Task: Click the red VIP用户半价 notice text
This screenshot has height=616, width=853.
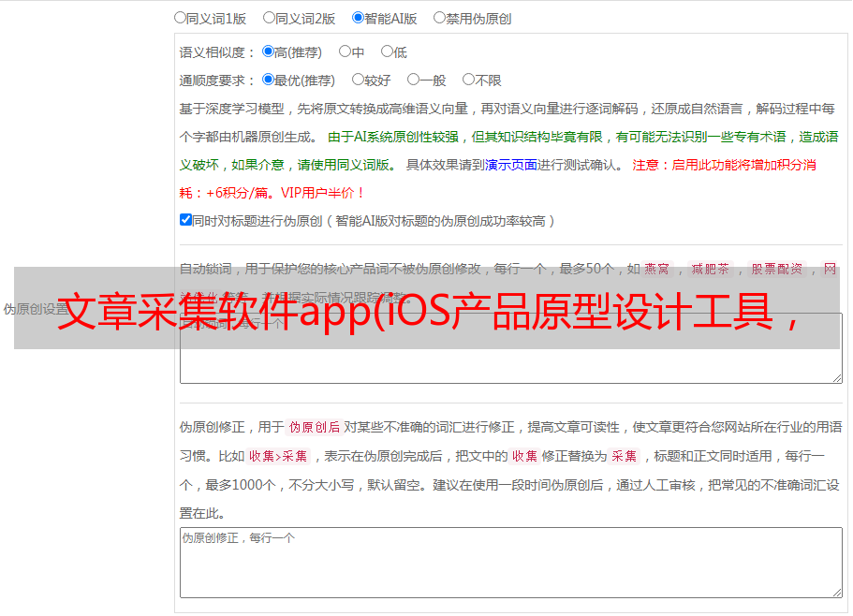Action: (x=323, y=193)
